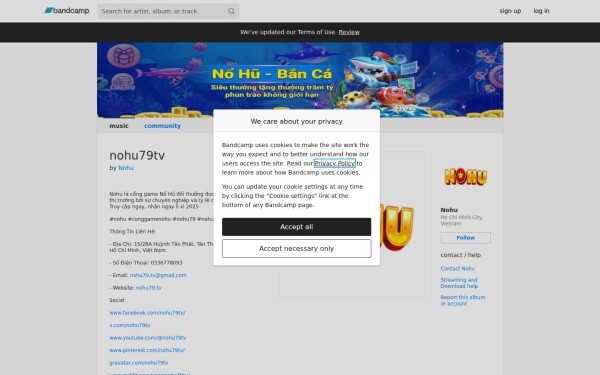Click the Thông Tin Liên Hệ heading text
Screen dimensions: 600x375
click(132, 232)
